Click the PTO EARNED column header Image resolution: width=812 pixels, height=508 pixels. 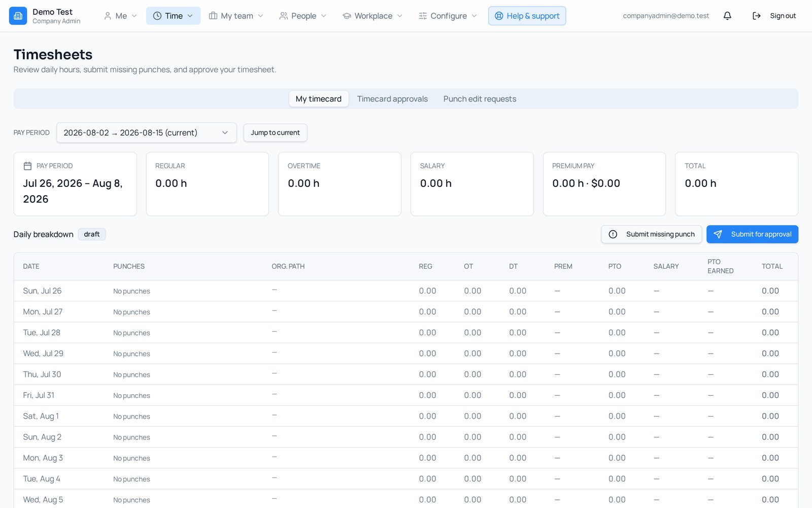point(721,266)
